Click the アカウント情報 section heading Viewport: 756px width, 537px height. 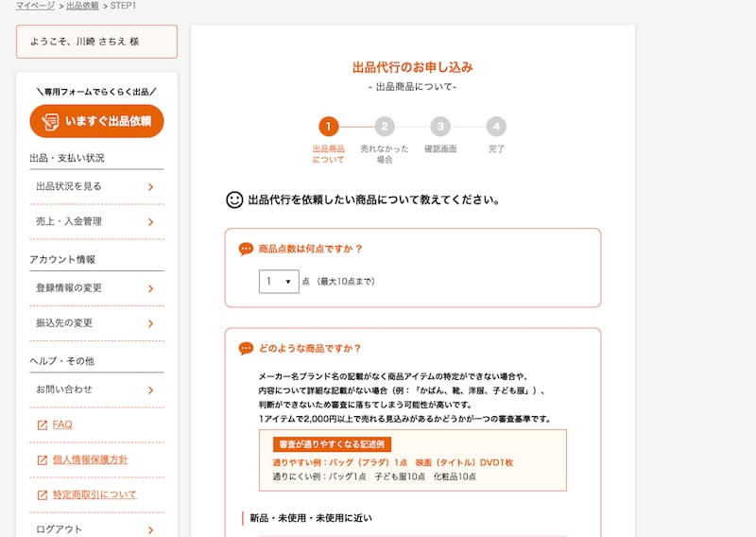62,260
